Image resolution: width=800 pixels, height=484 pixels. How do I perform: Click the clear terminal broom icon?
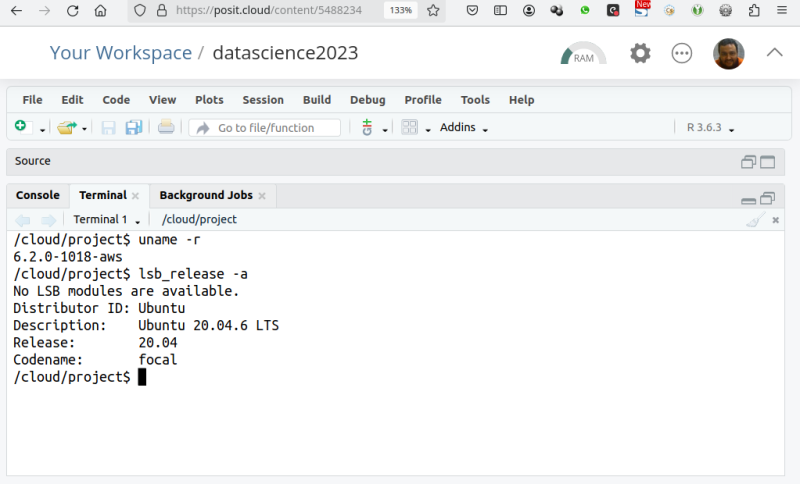click(755, 220)
